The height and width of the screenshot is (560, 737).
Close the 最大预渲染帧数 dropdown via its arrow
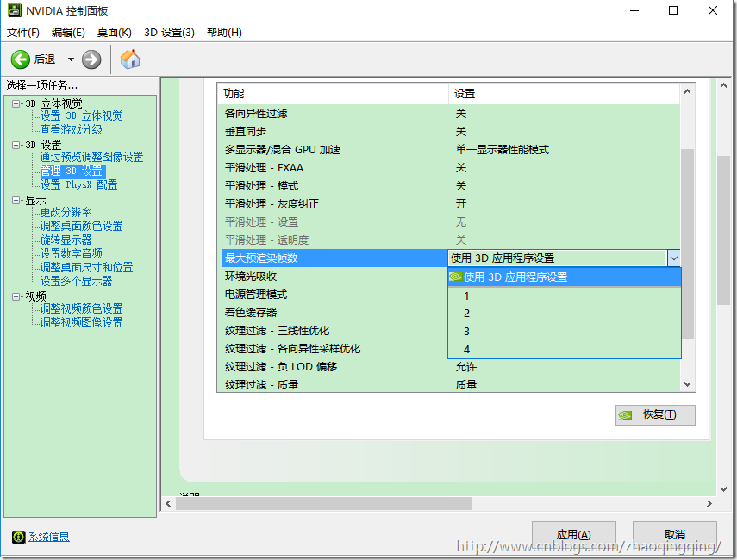(673, 258)
